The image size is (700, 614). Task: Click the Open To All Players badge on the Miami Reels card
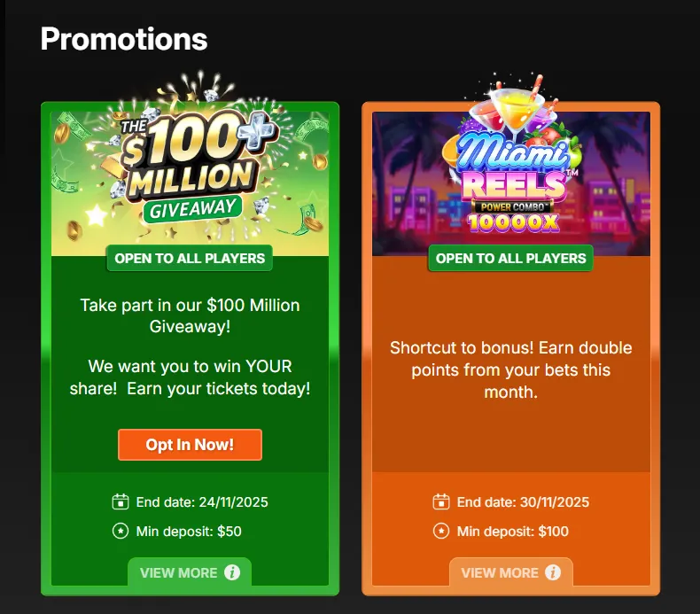click(511, 259)
